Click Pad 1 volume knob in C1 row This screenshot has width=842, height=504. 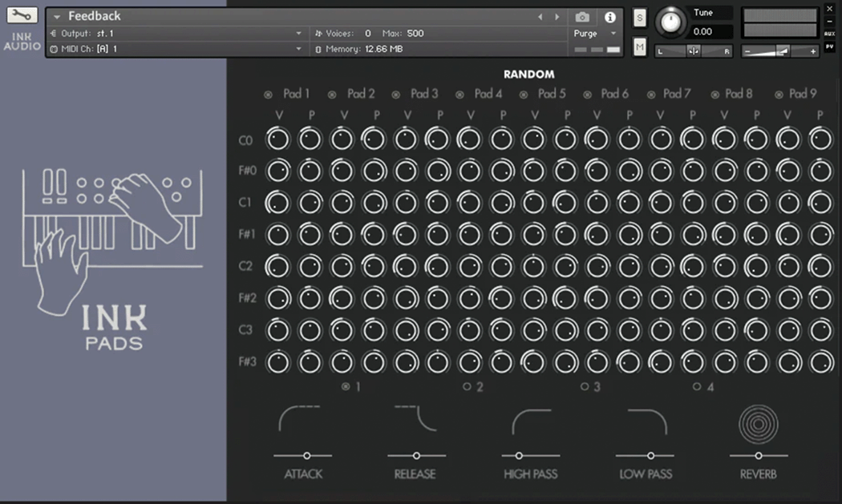[277, 203]
